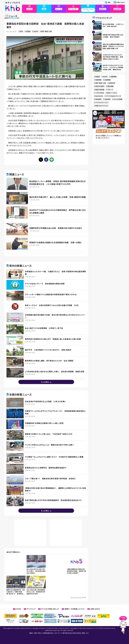Open related news about 白鵬杯世界少年相撲大会
The image size is (129, 644).
(46, 229)
